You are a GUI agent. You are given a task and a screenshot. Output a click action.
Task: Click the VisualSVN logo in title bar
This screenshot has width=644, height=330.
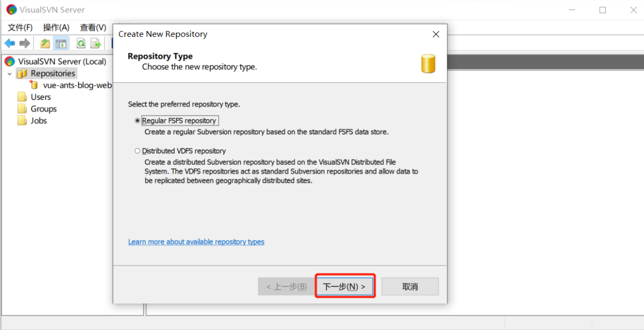tap(11, 10)
